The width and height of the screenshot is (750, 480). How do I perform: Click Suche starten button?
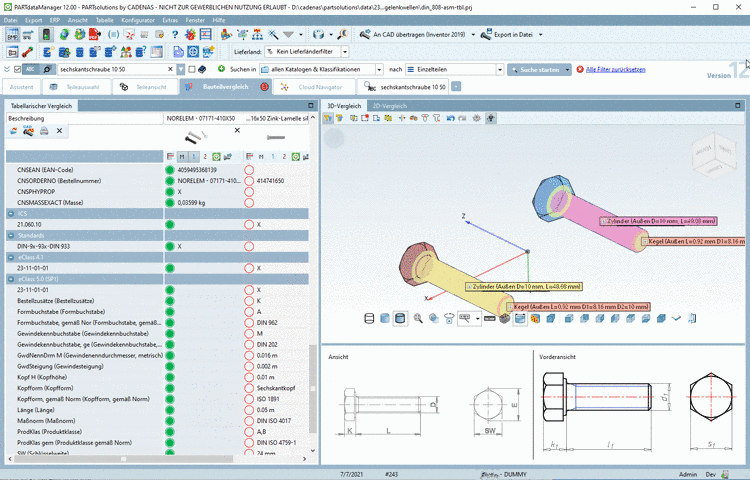pos(535,70)
